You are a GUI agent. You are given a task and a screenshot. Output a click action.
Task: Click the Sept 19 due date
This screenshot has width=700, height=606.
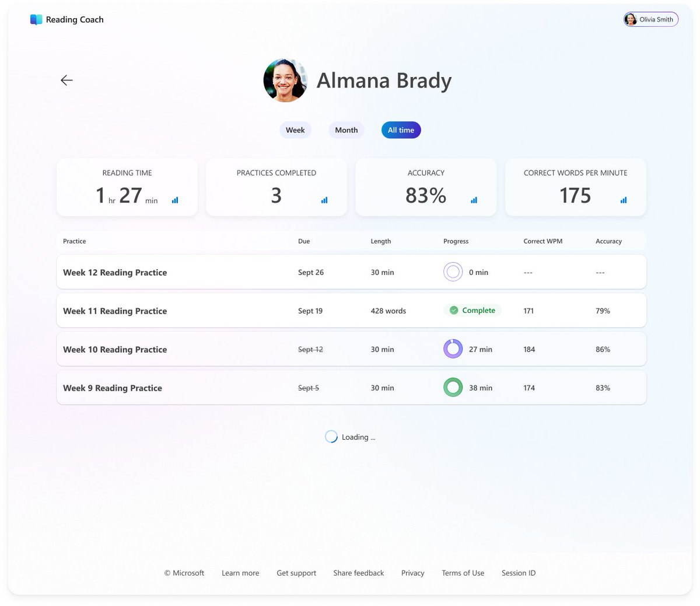(x=310, y=311)
